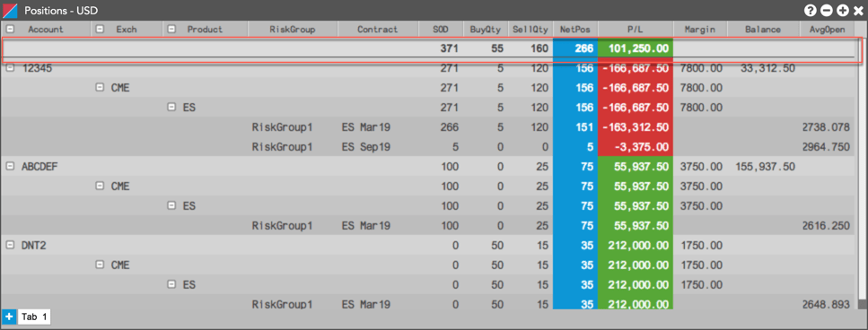Collapse CME exchange under DNT2
Viewport: 868px width, 330px height.
click(100, 265)
